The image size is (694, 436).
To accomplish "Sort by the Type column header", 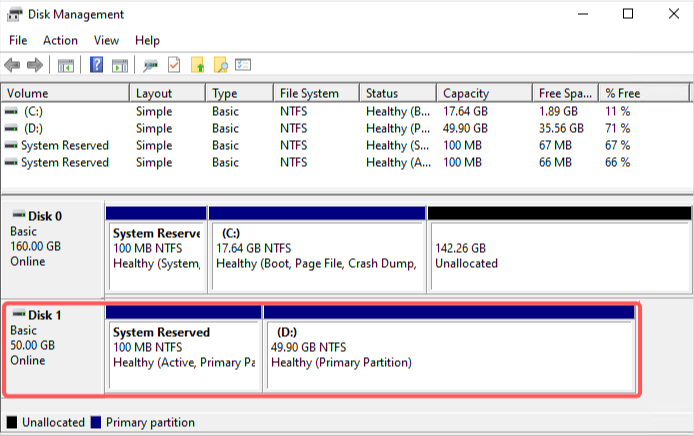I will pyautogui.click(x=239, y=93).
